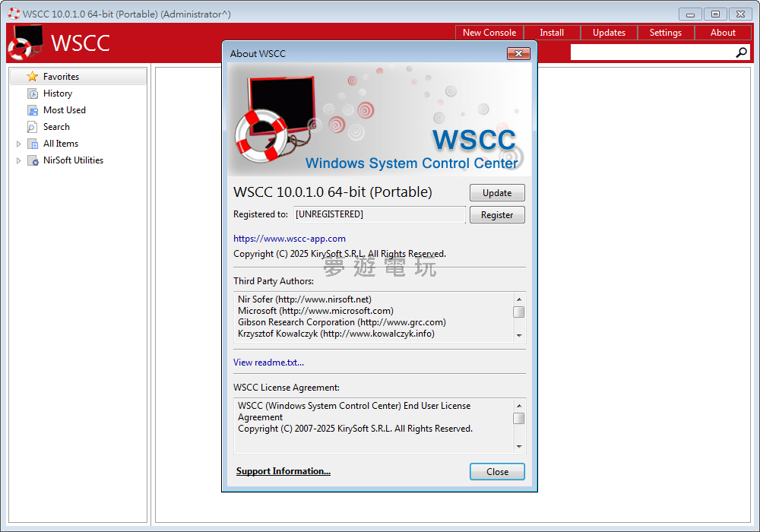Screen dimensions: 760x532
Task: Expand the NirSoft Utilities tree node
Action: tap(19, 160)
